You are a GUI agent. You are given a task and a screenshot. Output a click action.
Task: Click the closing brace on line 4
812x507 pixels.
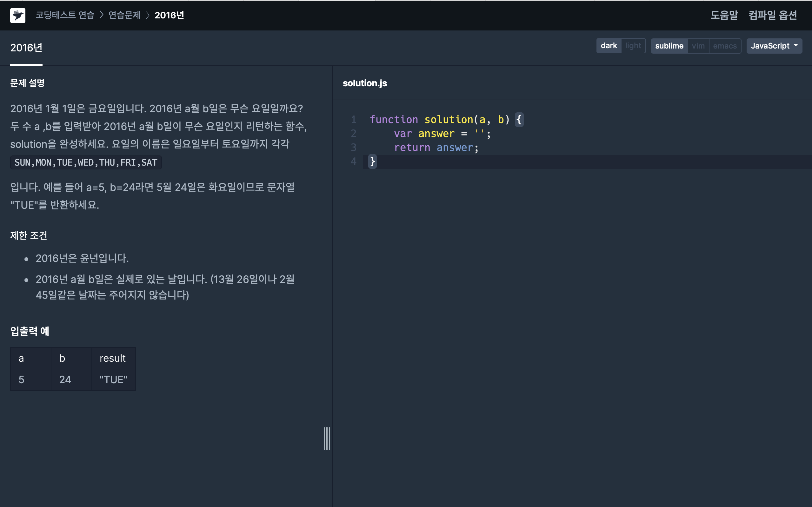372,162
